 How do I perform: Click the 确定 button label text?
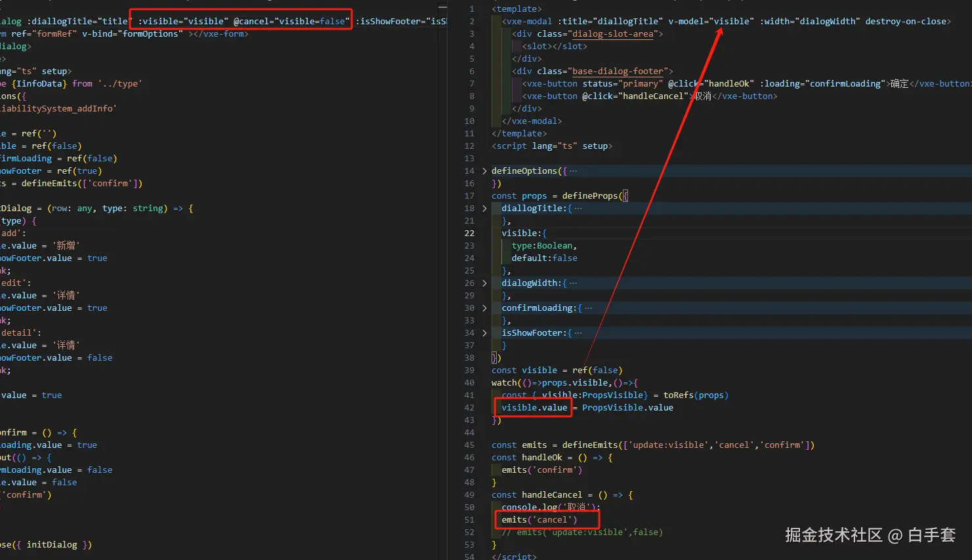[899, 84]
